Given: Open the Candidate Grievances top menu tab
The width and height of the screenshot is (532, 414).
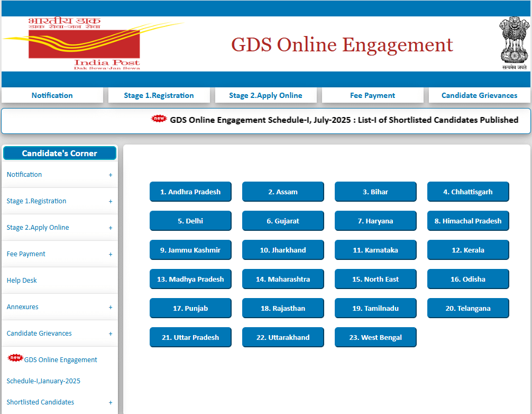Looking at the screenshot, I should 479,95.
